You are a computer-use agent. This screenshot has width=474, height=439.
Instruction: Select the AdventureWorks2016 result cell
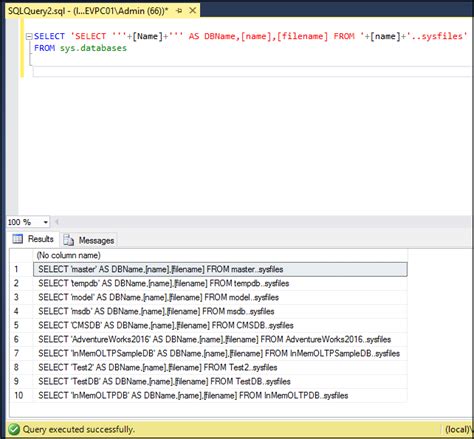click(220, 340)
